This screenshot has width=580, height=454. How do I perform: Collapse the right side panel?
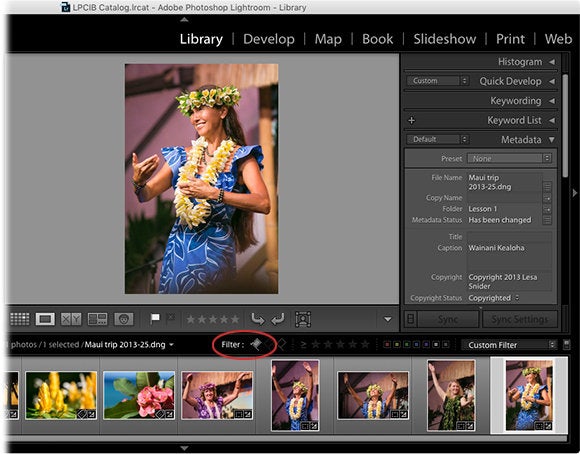pos(575,193)
